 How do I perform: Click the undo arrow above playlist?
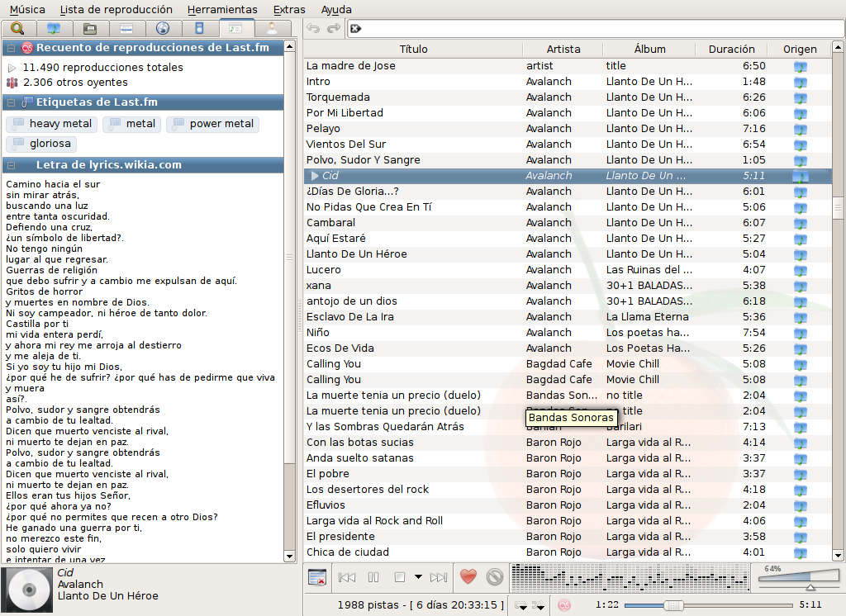click(313, 28)
